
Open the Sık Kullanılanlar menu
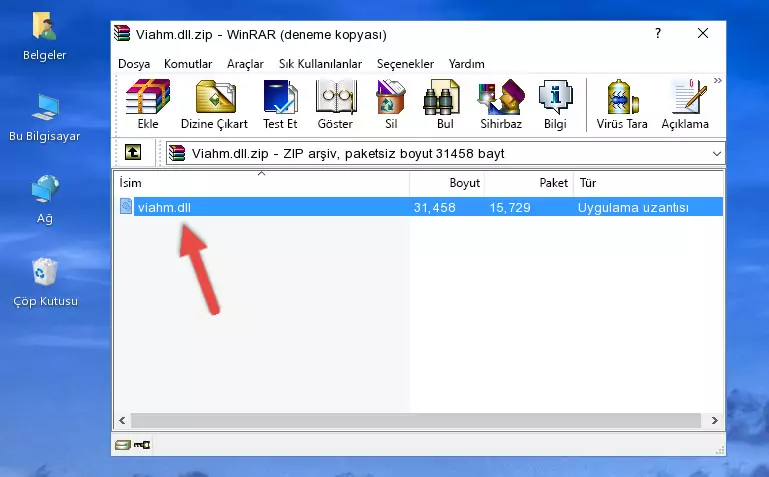(x=320, y=64)
